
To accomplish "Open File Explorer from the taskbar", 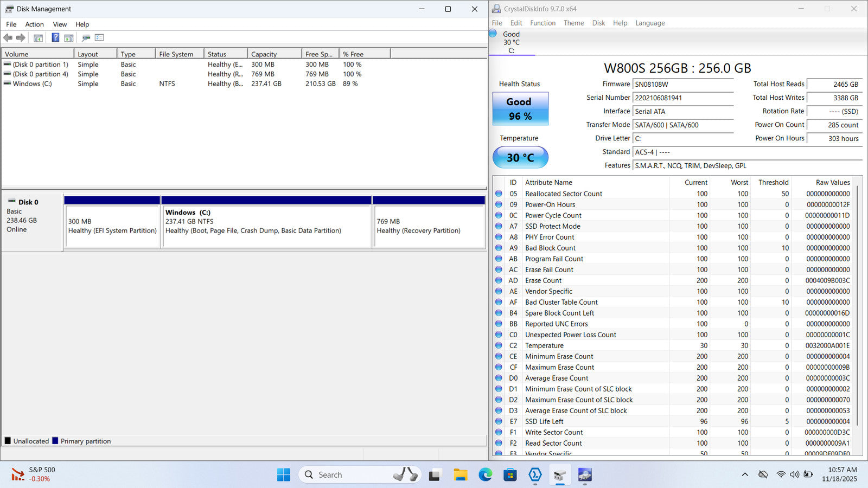I will click(460, 475).
